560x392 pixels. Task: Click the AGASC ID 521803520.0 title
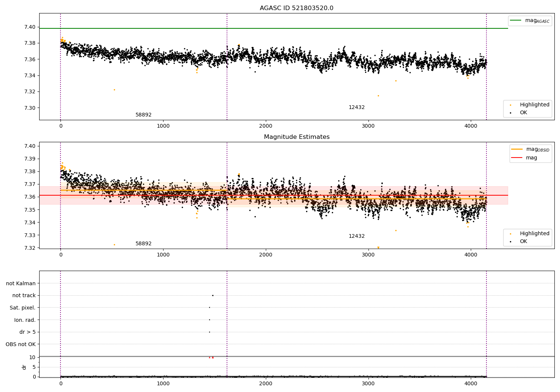[296, 8]
